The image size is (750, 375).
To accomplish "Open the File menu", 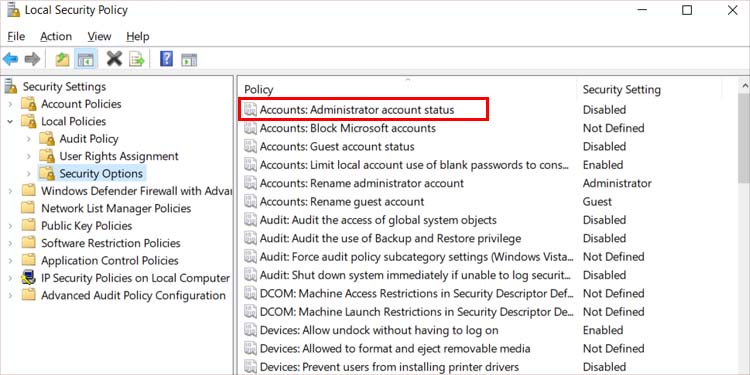I will (16, 36).
